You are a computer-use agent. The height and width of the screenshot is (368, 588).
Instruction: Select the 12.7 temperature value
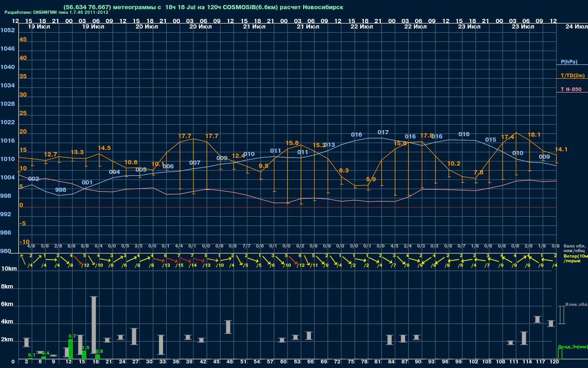point(51,155)
